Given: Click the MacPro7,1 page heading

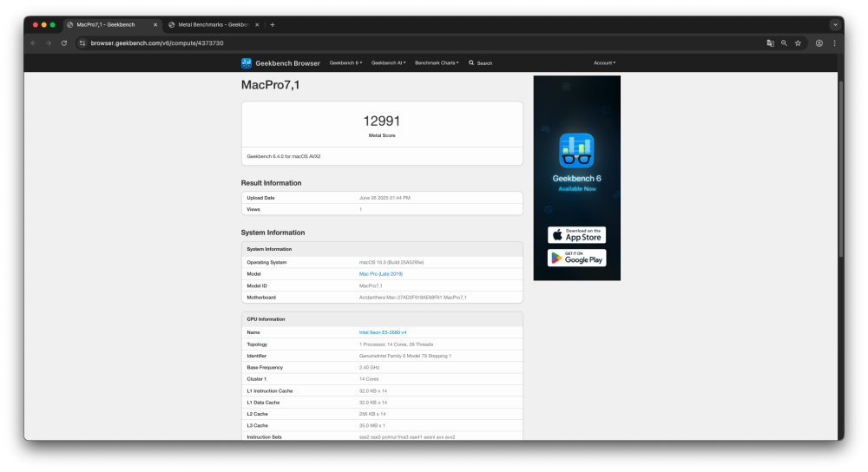Looking at the screenshot, I should point(270,85).
